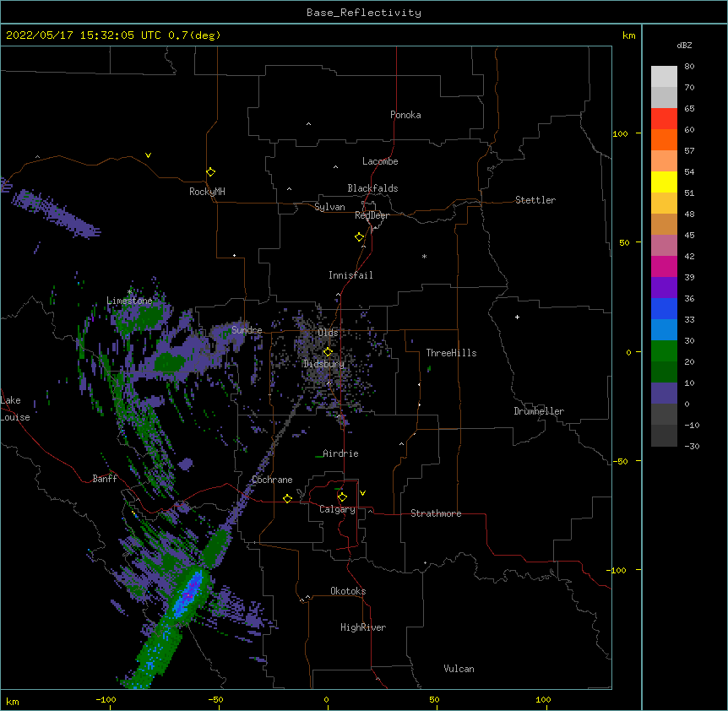Image resolution: width=728 pixels, height=711 pixels.
Task: Click the yellow diamond marker south of RedDeer
Action: pyautogui.click(x=359, y=237)
